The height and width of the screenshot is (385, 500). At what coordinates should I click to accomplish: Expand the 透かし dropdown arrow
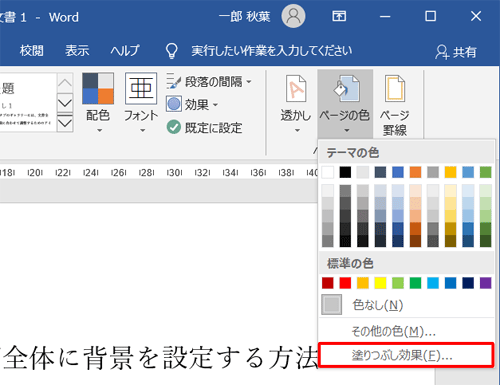coord(297,130)
